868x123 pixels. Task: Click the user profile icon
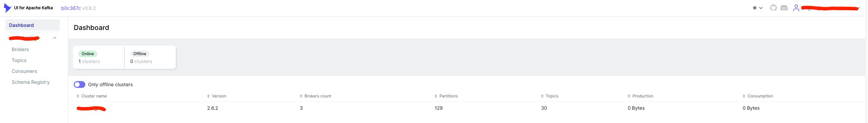click(x=796, y=8)
